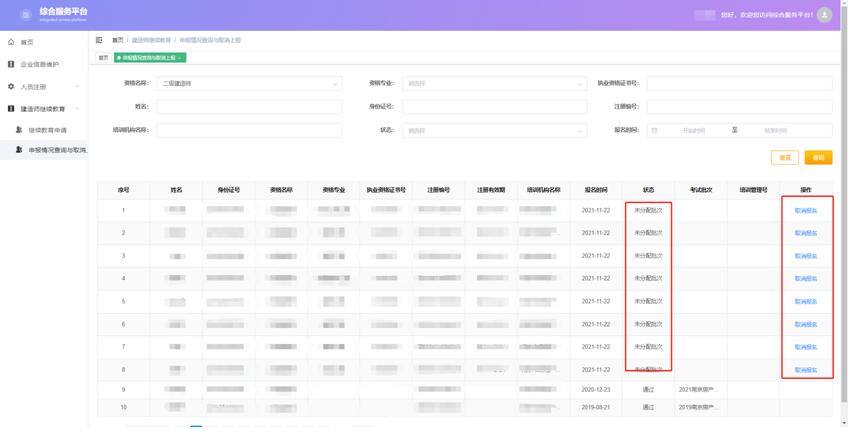Click the 继续教育申请 person icon

click(19, 130)
